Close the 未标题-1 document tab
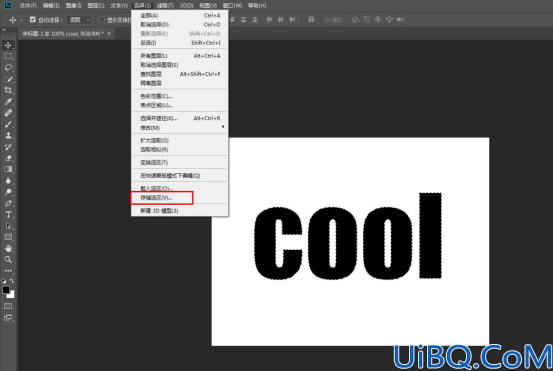Viewport: 553px width, 371px height. click(109, 34)
